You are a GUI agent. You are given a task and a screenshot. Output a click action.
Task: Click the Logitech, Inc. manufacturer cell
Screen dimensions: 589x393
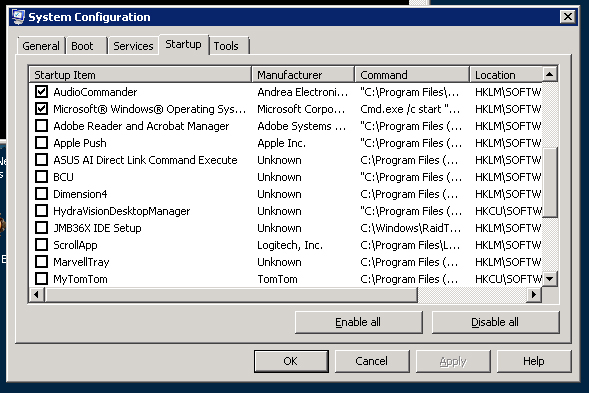290,245
